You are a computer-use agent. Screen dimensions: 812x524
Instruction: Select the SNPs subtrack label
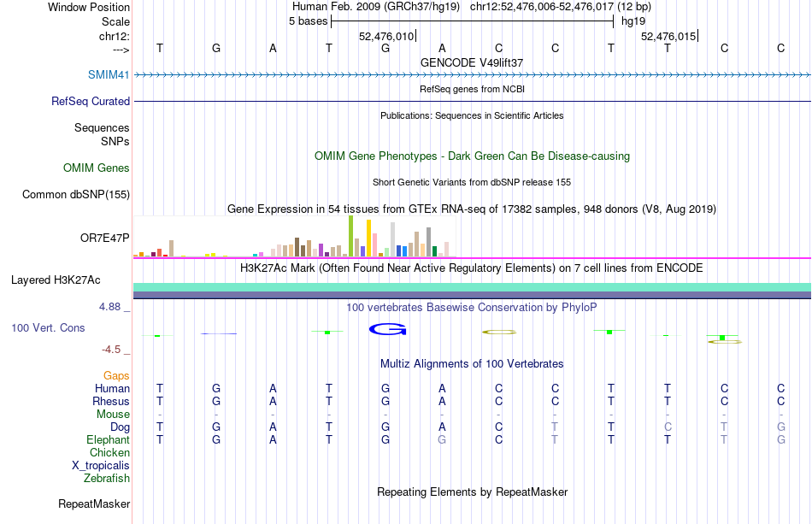(115, 141)
